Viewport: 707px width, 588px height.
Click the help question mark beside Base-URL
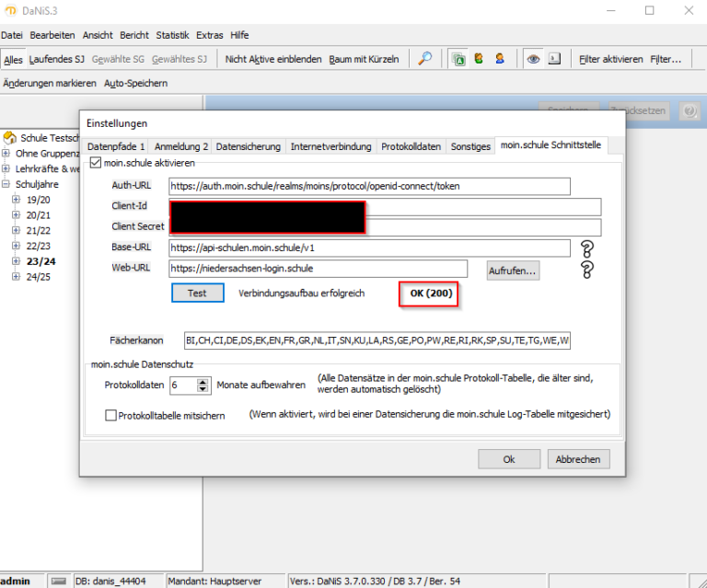[587, 248]
